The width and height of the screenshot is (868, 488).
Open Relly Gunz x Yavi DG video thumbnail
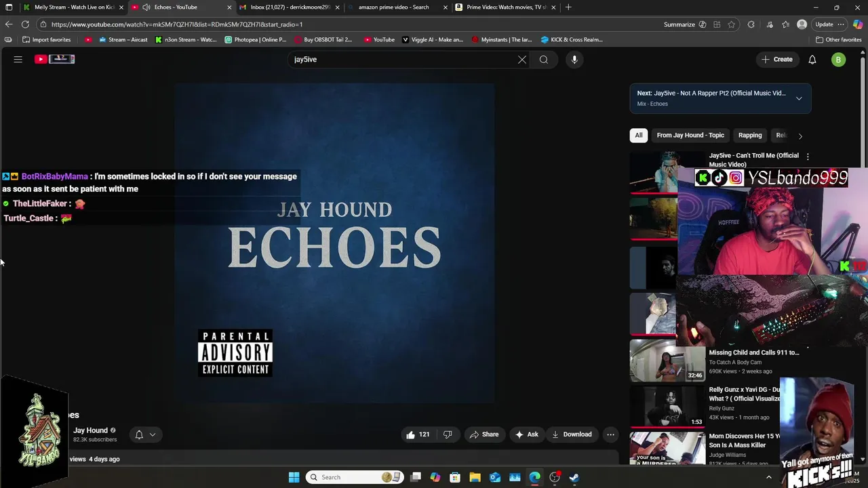[x=668, y=407]
